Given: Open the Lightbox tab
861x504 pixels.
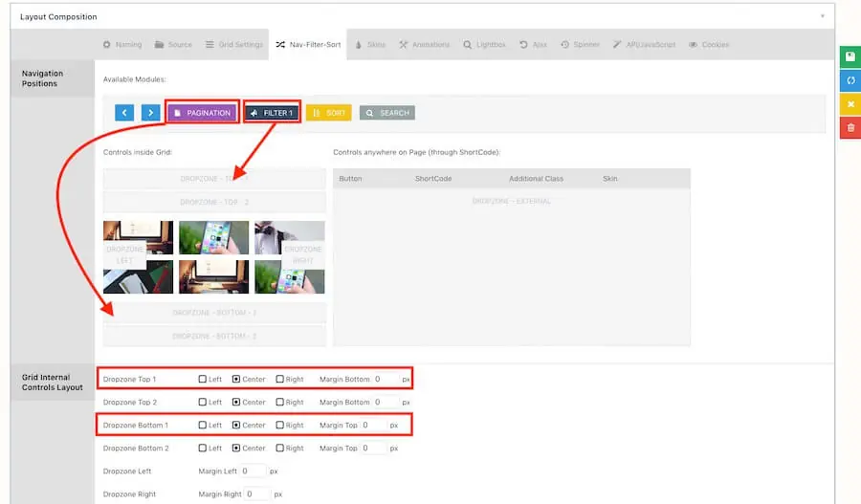Looking at the screenshot, I should point(484,44).
